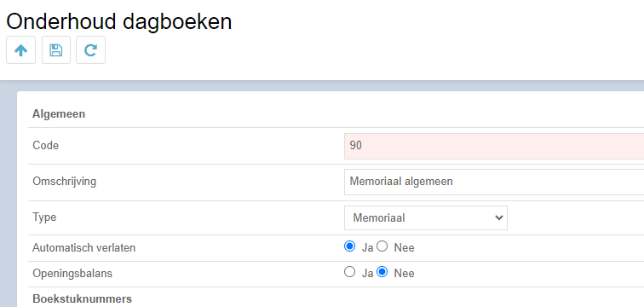Click the Type row label
Image resolution: width=644 pixels, height=307 pixels.
tap(44, 217)
